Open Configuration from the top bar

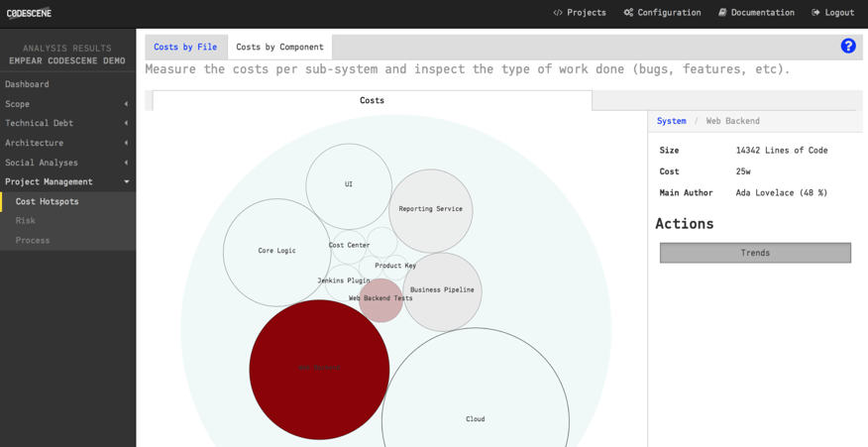(x=662, y=13)
